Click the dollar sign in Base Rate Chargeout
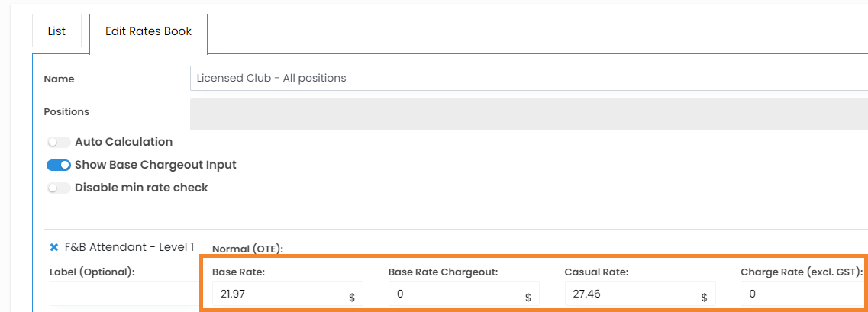The width and height of the screenshot is (868, 312). click(528, 298)
